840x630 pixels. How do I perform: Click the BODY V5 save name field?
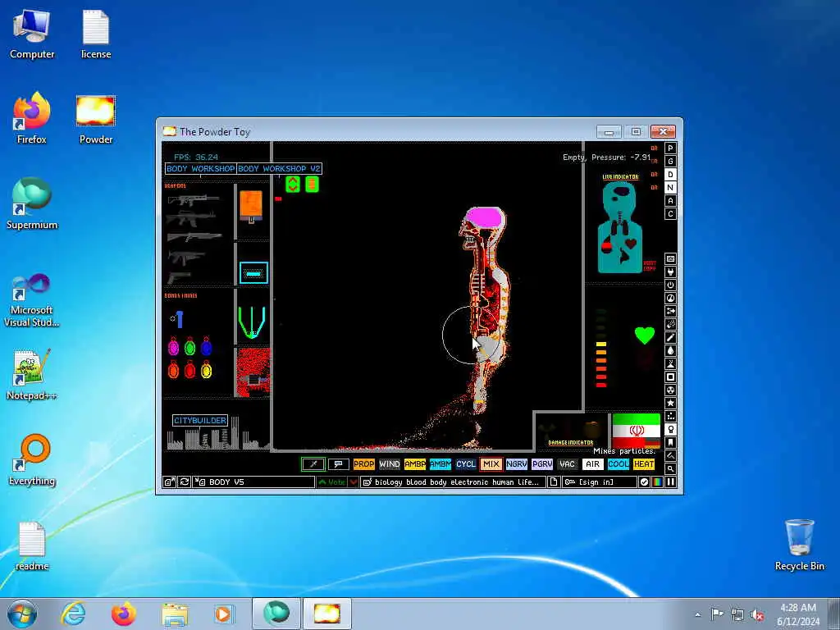coord(253,482)
